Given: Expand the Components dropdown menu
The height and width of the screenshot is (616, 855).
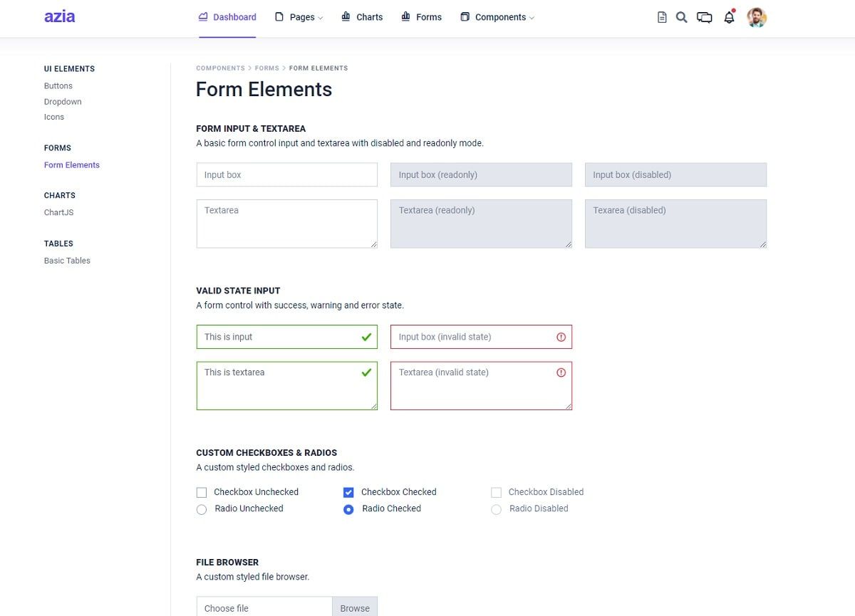Looking at the screenshot, I should 497,16.
